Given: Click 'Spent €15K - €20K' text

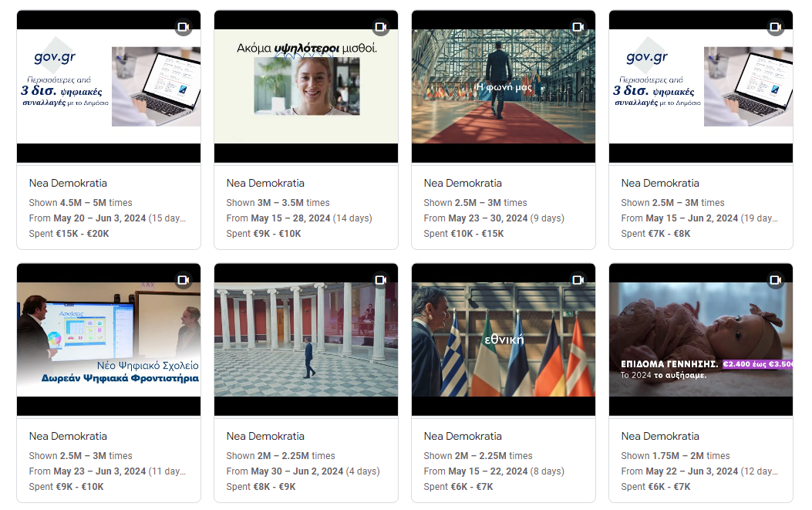Looking at the screenshot, I should tap(69, 234).
